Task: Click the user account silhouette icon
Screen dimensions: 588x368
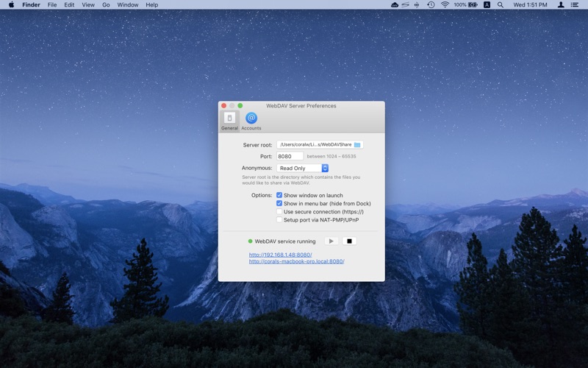Action: pos(561,5)
